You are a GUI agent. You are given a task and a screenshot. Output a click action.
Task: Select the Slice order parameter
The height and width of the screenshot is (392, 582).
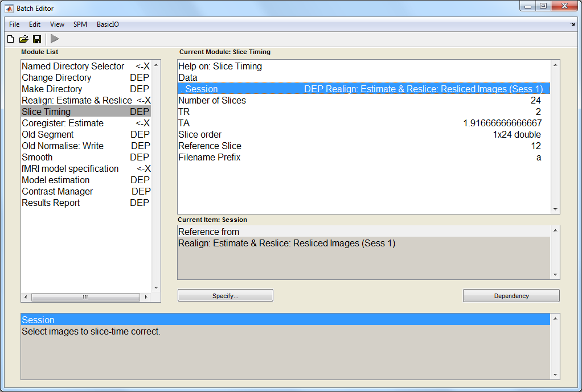[x=201, y=134]
